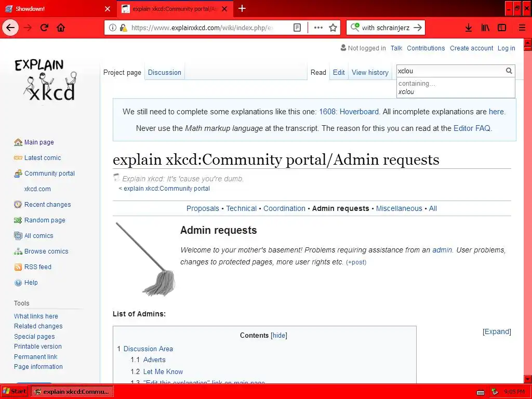
Task: Open the Contributions link
Action: pyautogui.click(x=426, y=48)
